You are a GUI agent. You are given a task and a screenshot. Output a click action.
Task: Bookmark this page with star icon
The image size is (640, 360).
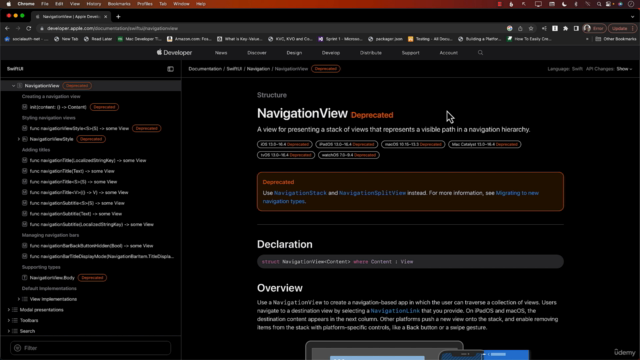531,28
